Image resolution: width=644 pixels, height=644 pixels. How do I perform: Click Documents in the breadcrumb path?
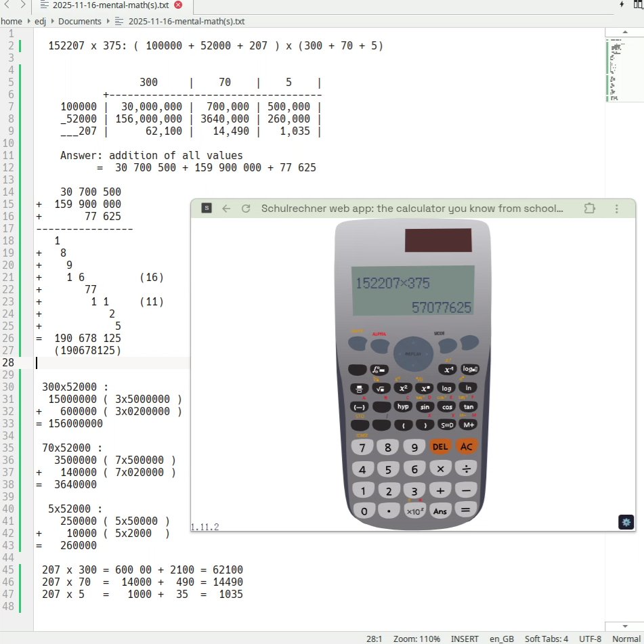[79, 21]
